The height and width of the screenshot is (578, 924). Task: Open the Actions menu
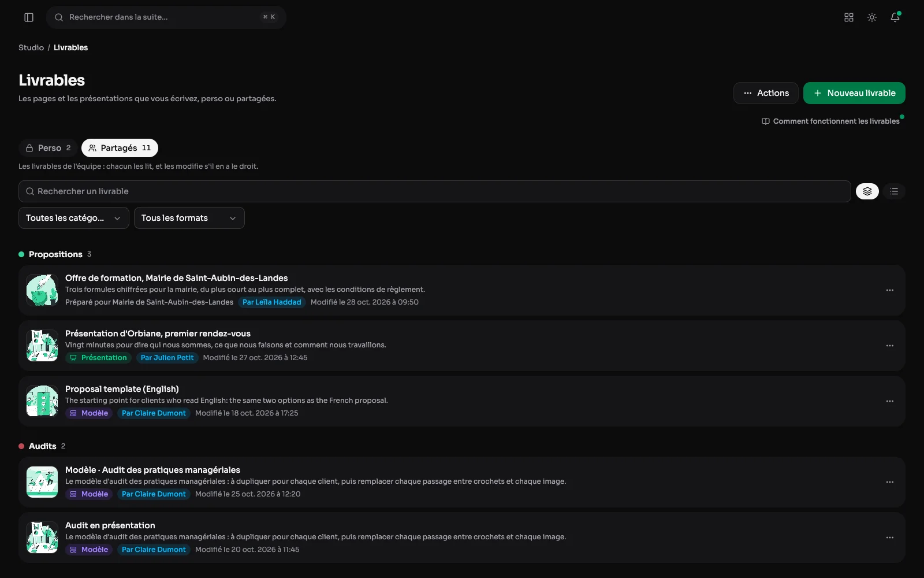click(x=766, y=93)
